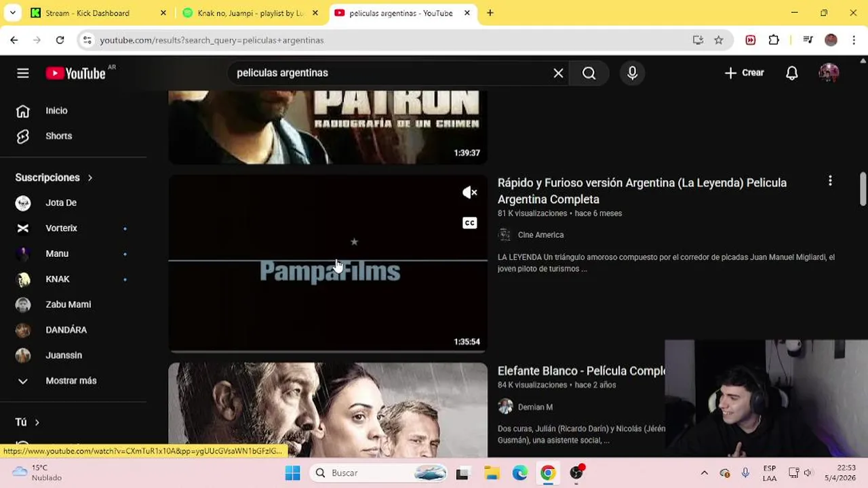868x488 pixels.
Task: Install the app from the address bar
Action: (x=698, y=40)
